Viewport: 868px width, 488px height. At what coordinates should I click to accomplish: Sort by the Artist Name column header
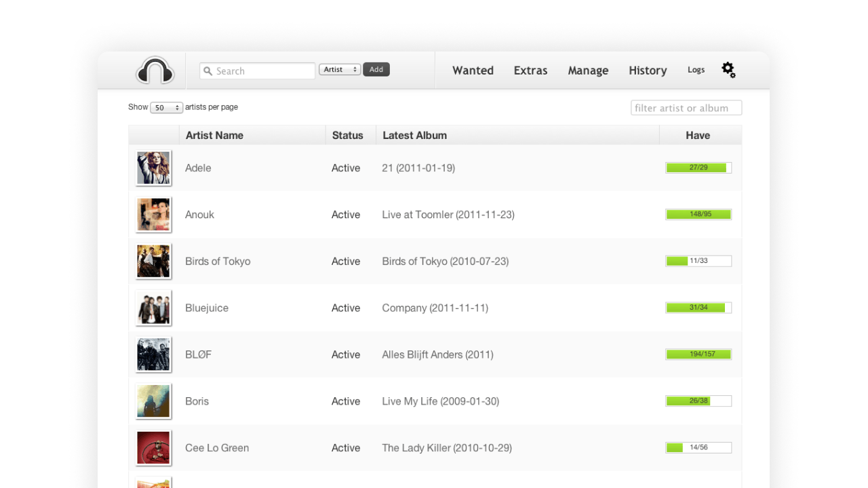coord(214,136)
